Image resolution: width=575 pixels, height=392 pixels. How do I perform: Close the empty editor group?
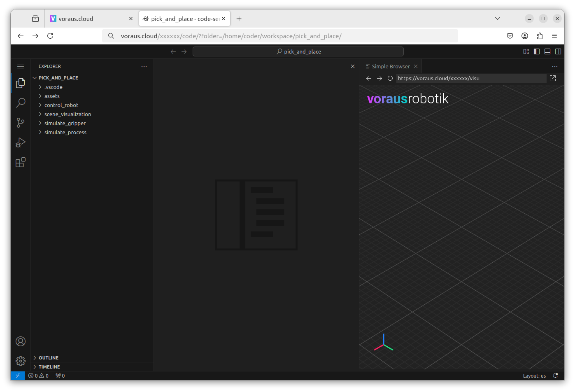pyautogui.click(x=353, y=66)
